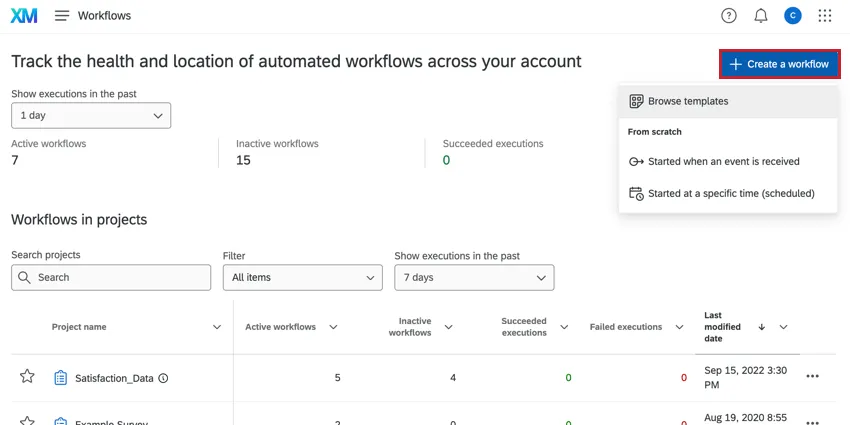Click the info icon beside Satisfaction_Data
The image size is (850, 425).
(163, 378)
